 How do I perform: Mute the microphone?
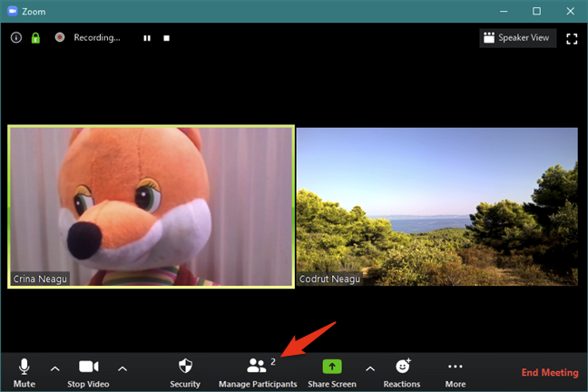point(24,373)
